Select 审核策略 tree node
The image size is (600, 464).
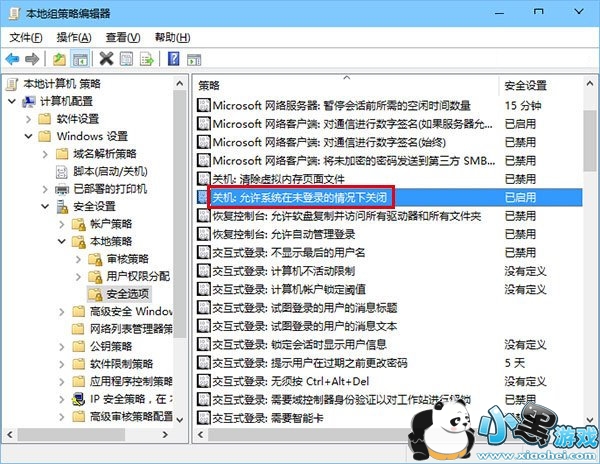click(127, 259)
